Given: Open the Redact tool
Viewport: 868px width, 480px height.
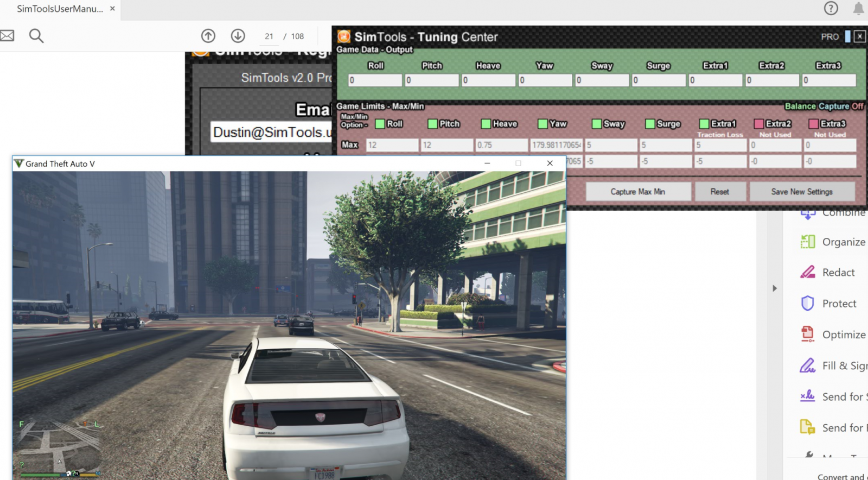Looking at the screenshot, I should pyautogui.click(x=828, y=272).
